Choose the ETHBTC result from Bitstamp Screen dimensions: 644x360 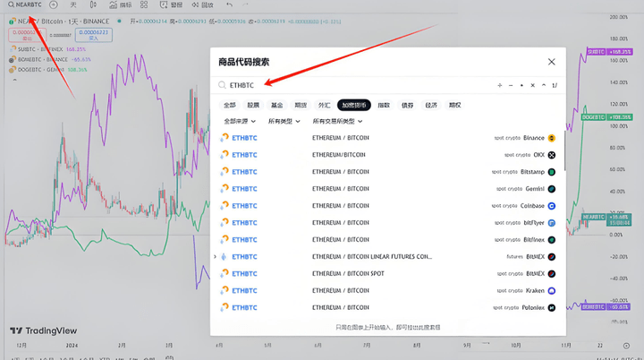point(387,172)
